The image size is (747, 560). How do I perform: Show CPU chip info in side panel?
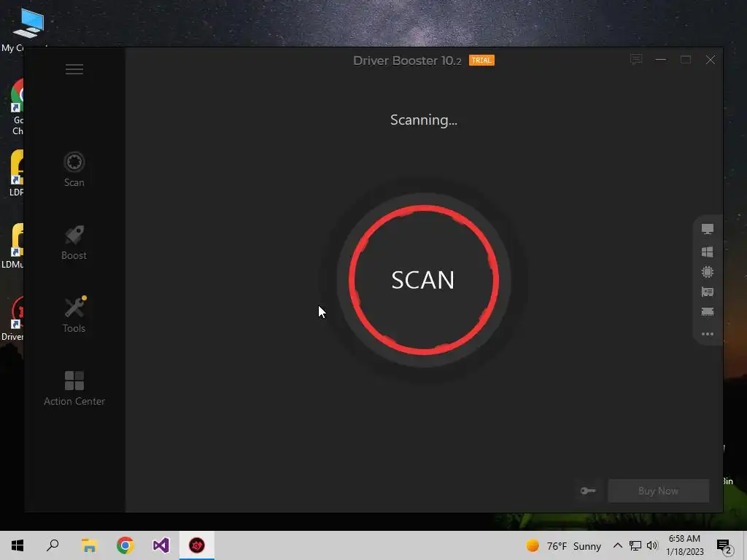point(708,272)
